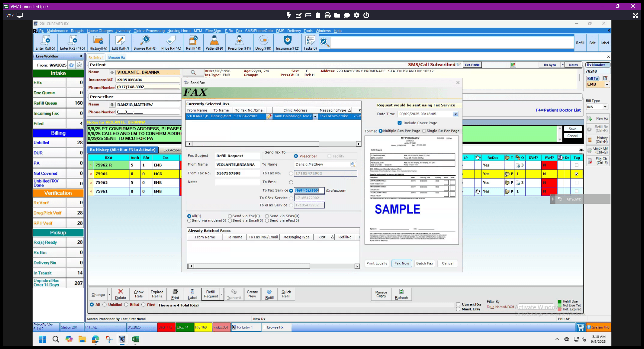Open the Claims Processing menu
Screen dimensions: 644x349
pos(149,31)
